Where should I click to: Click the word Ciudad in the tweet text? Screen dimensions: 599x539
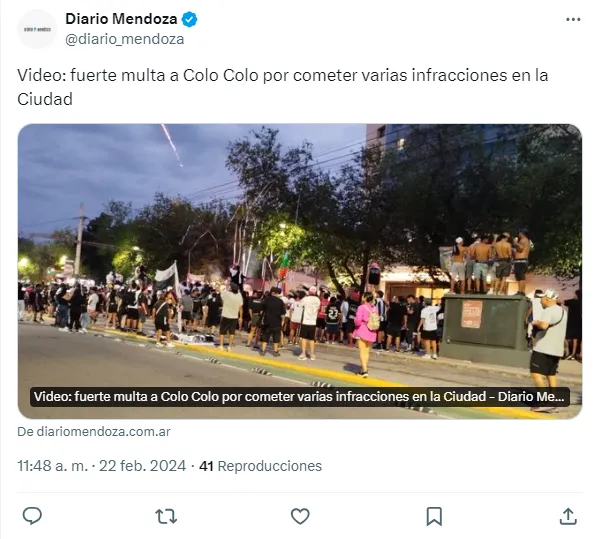coord(45,99)
